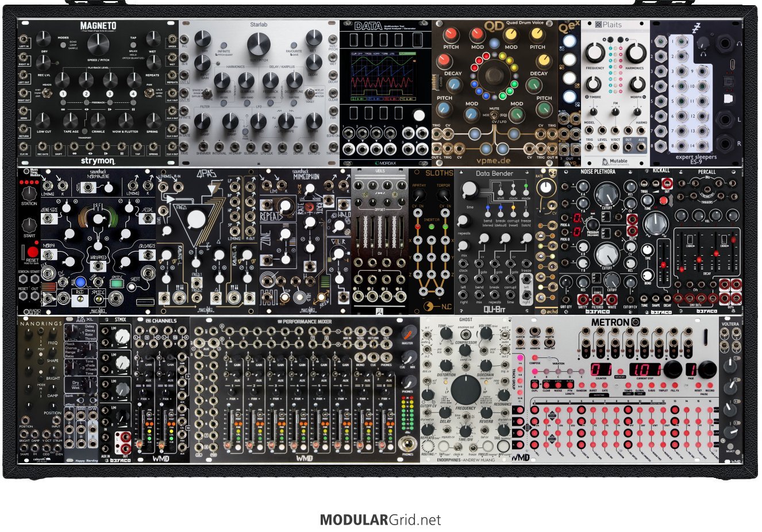Select the Noise Plethora module
The height and width of the screenshot is (532, 762).
pos(598,241)
